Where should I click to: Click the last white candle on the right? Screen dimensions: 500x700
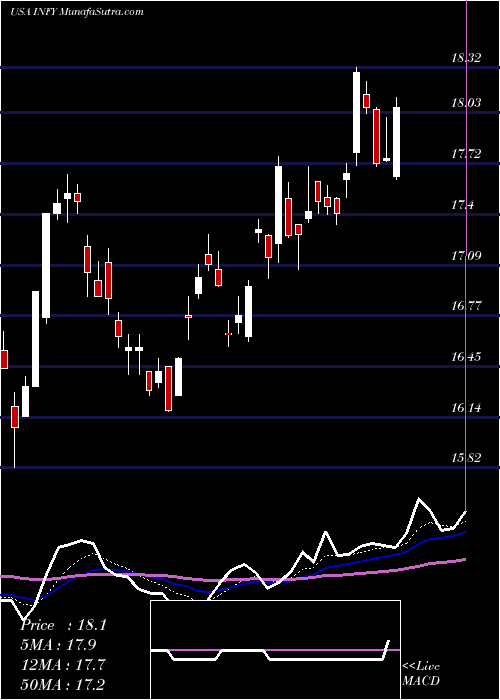click(396, 142)
